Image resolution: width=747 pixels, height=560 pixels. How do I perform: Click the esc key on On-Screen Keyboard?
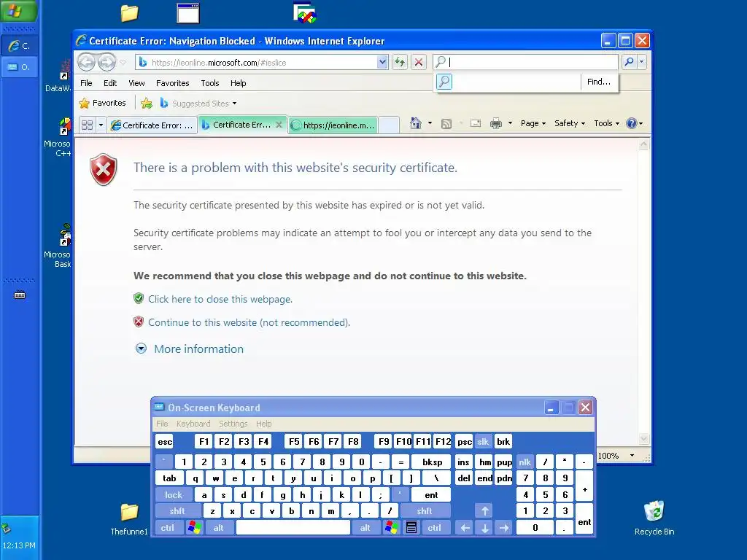click(x=165, y=441)
